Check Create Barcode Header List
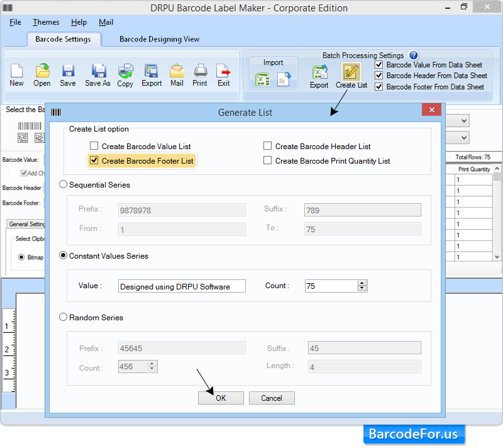The image size is (503, 448). [268, 146]
